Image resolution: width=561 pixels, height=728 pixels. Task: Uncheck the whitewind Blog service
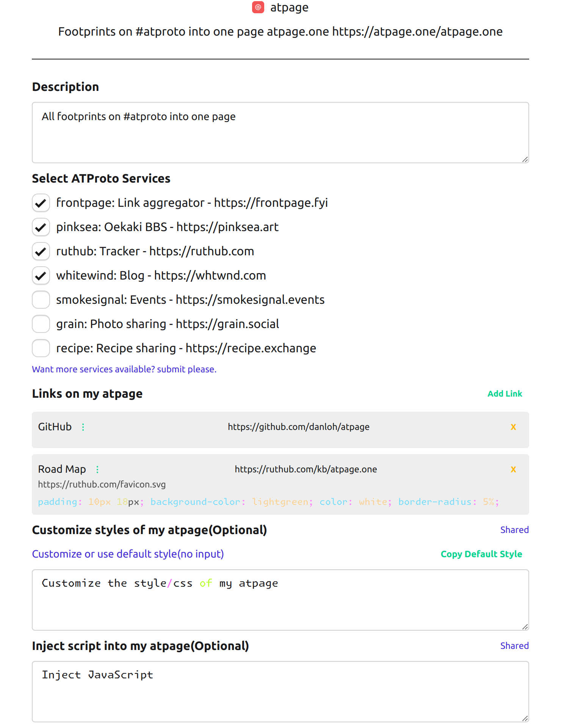click(x=41, y=276)
